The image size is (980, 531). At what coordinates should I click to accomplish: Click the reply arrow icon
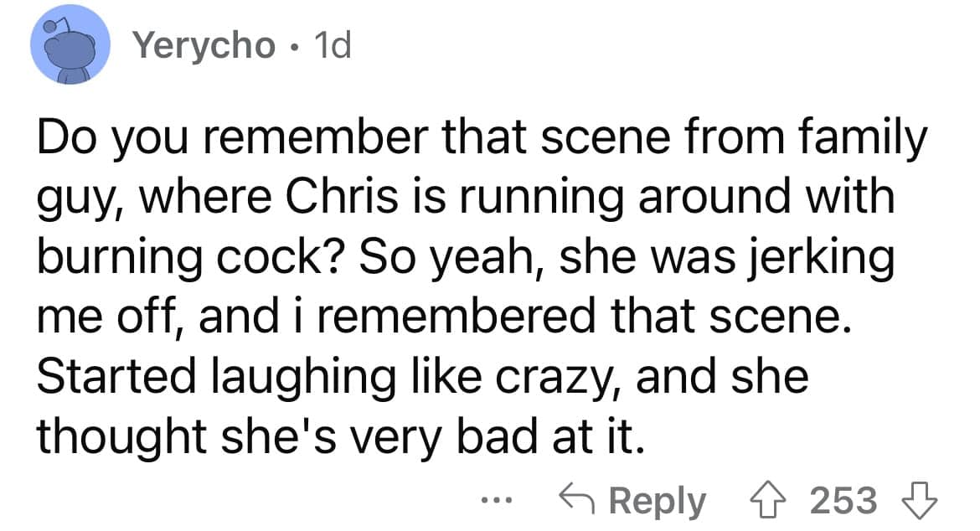(578, 500)
